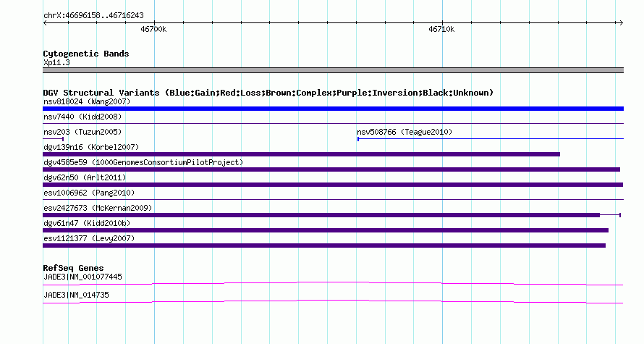Viewport: 644px width, 344px height.
Task: Click the thin esv1006962 variant line
Action: [333, 200]
